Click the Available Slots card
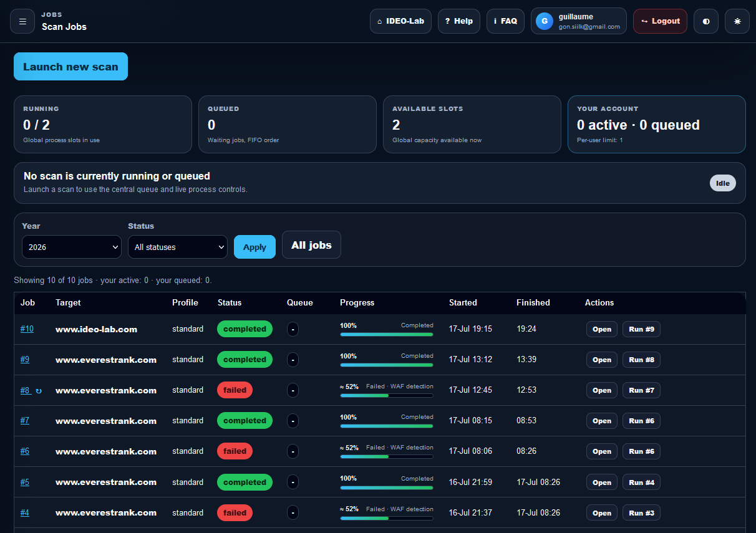The width and height of the screenshot is (756, 533). click(x=472, y=124)
